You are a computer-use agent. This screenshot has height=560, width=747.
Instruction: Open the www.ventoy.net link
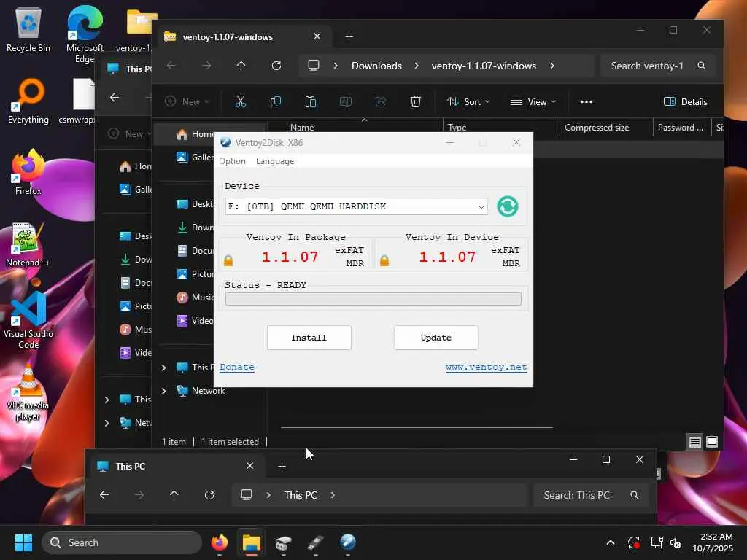click(x=487, y=367)
